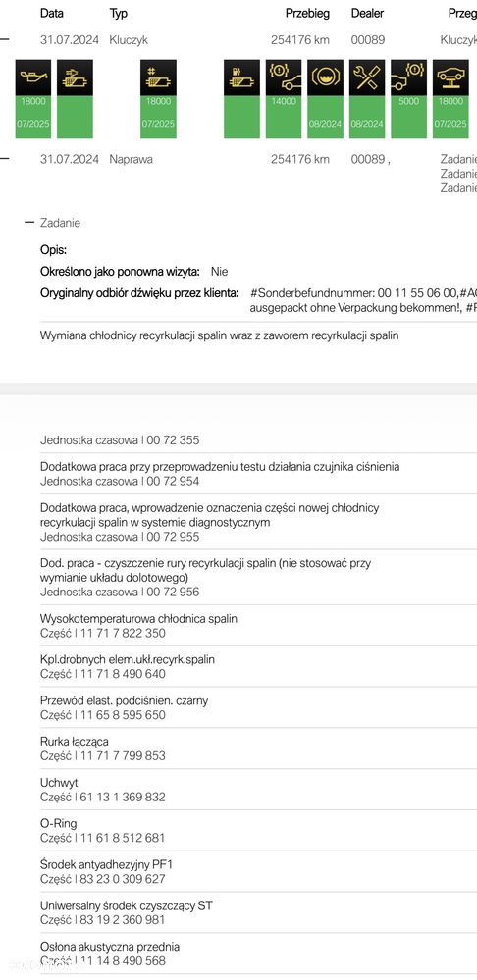
Task: Open the vehicle check car-on-lift icon
Action: point(450,77)
